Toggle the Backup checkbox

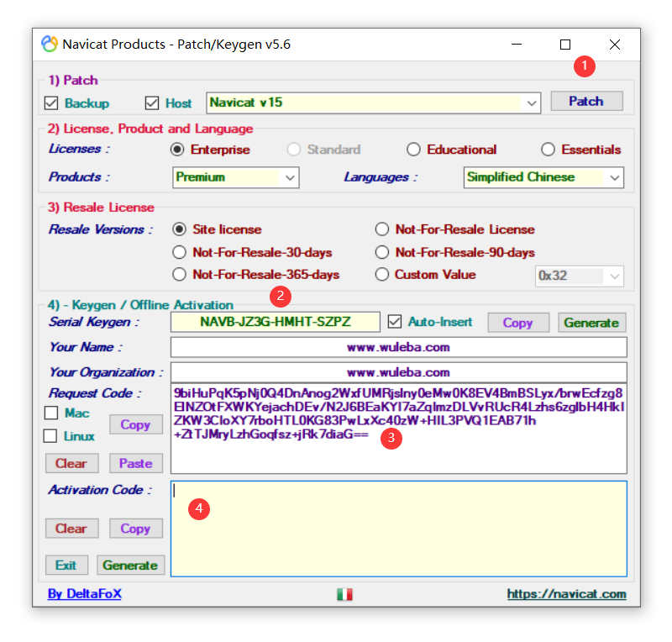pos(51,103)
